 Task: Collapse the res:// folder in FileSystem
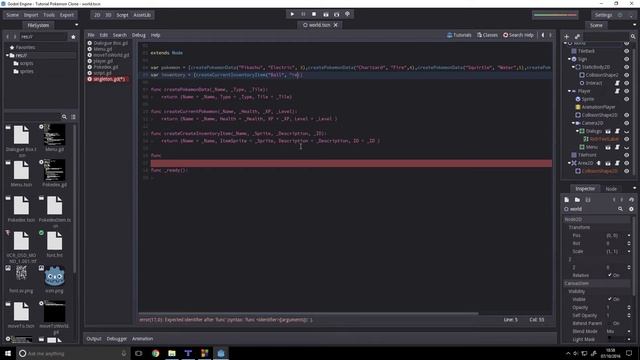click(7, 55)
